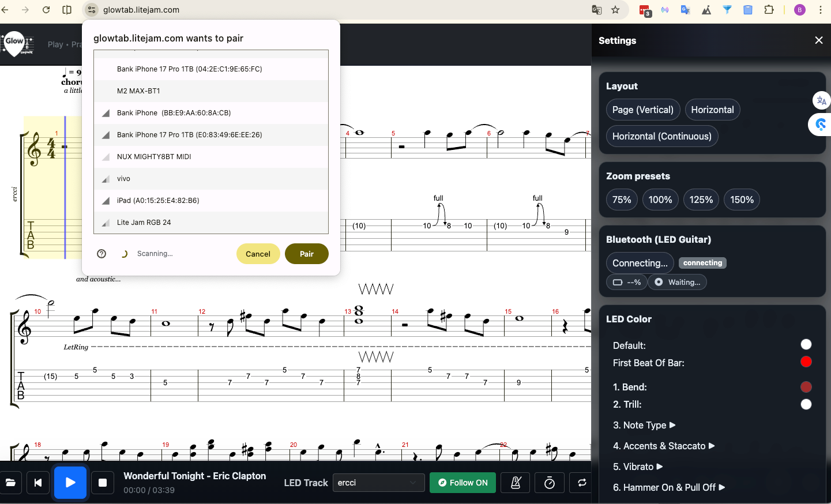Toggle the Follow ON button
This screenshot has height=504, width=831.
click(462, 483)
